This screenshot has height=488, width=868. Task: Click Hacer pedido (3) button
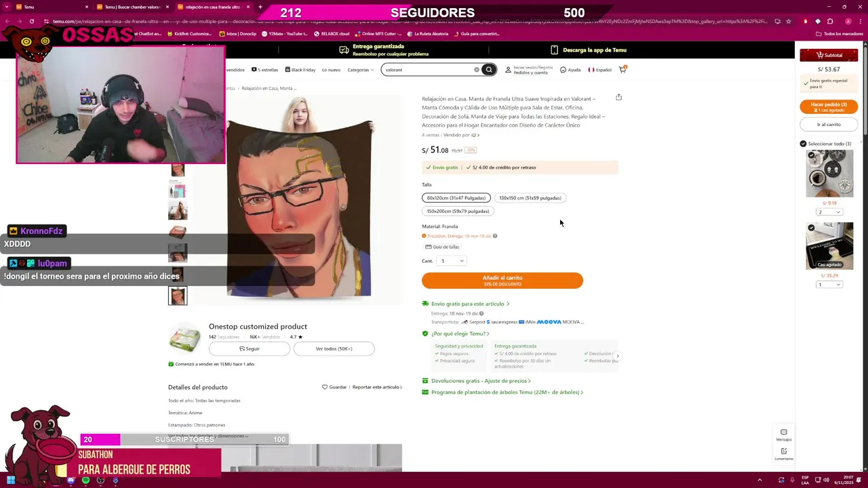[x=829, y=106]
